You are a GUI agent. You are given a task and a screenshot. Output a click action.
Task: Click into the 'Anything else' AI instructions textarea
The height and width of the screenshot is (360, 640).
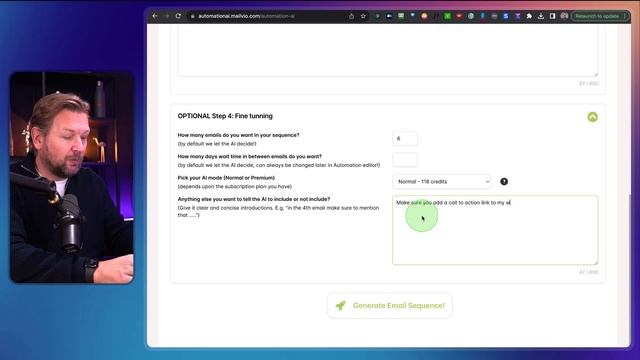coord(495,230)
